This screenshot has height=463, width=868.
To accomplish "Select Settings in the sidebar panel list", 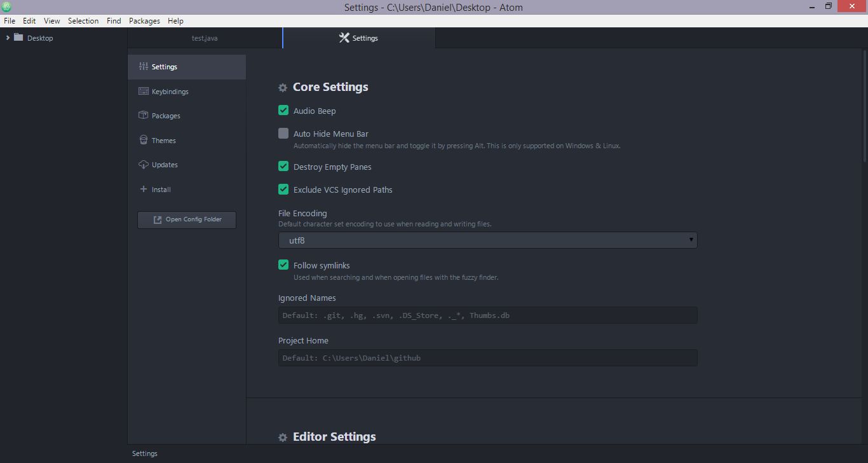I will tap(187, 66).
